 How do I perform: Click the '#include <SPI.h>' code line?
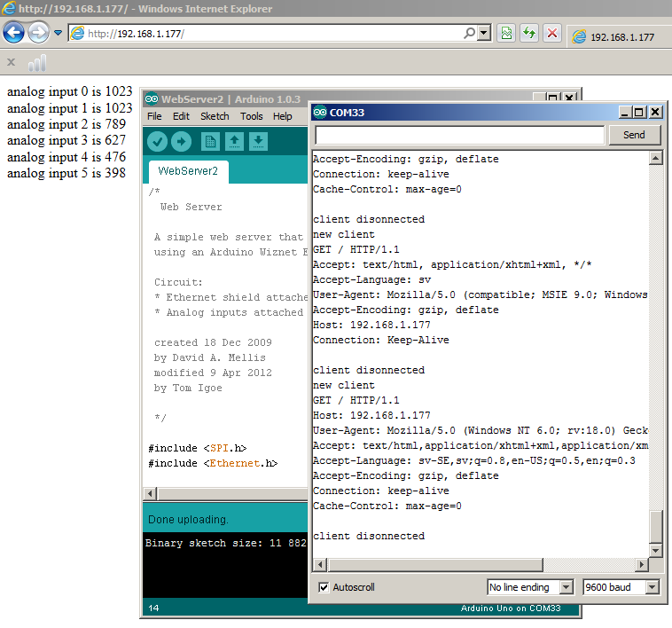(197, 449)
